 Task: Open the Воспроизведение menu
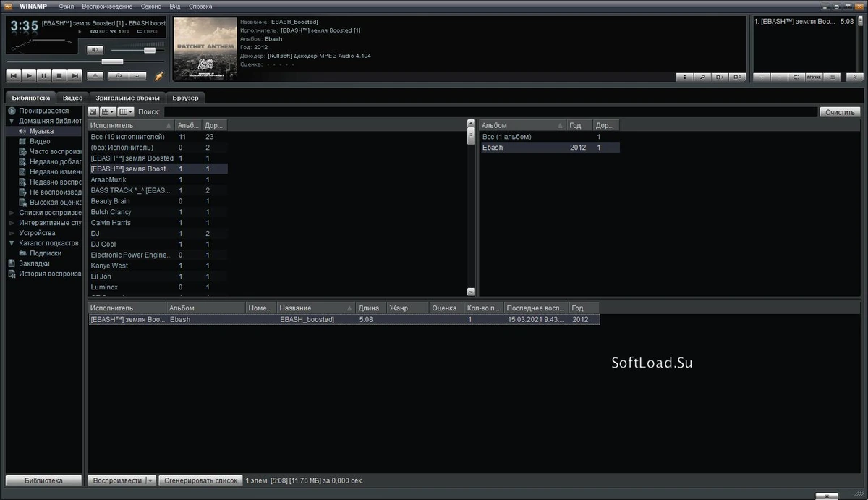107,7
